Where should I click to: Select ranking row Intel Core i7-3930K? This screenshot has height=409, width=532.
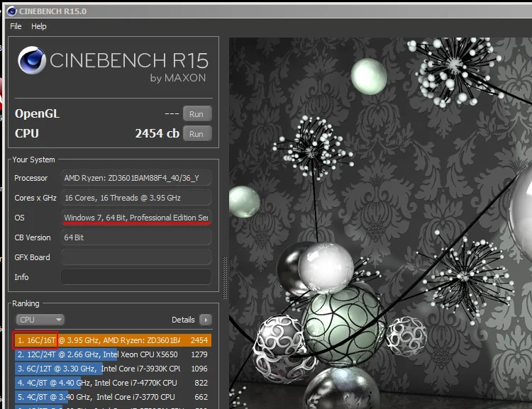click(x=113, y=369)
